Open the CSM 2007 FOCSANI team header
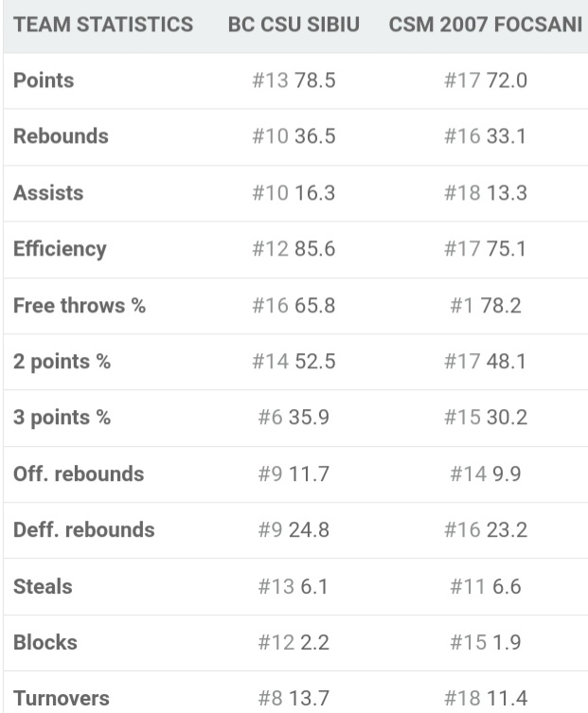The width and height of the screenshot is (588, 713). coord(485,25)
